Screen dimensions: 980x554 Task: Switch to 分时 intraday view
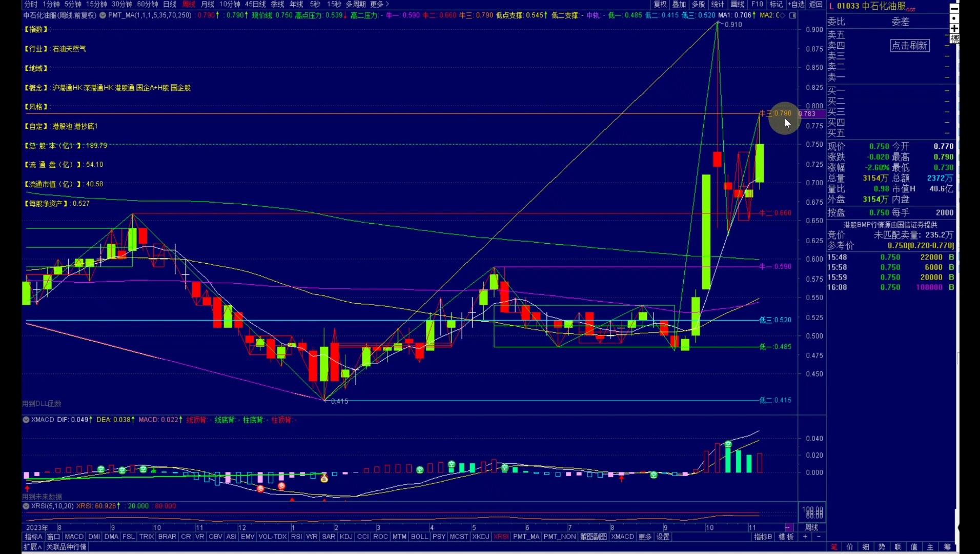pos(31,4)
